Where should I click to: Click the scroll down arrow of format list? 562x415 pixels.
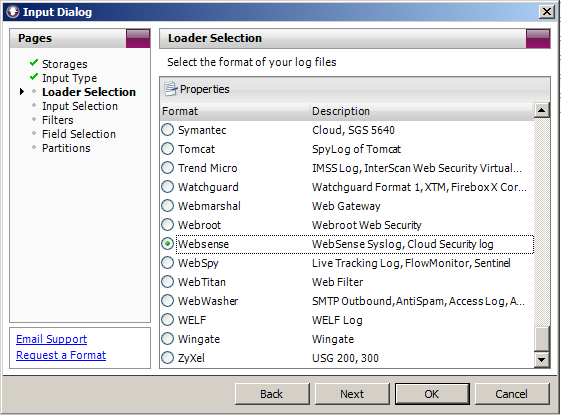tap(542, 359)
